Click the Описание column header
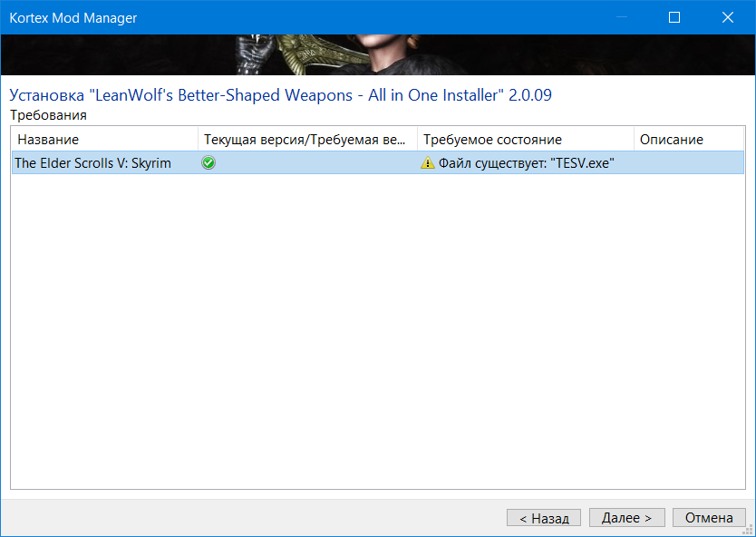Screen dimensions: 756x537 (x=689, y=140)
